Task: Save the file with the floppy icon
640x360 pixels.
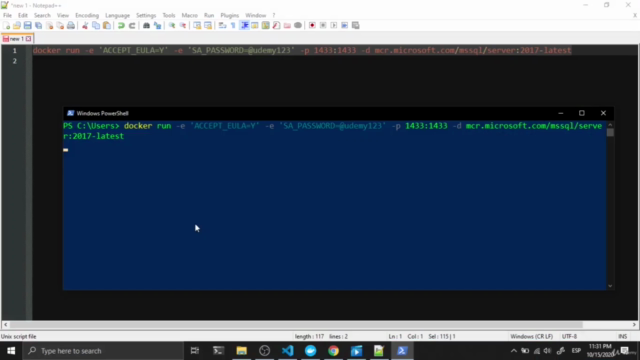Action: (27, 25)
